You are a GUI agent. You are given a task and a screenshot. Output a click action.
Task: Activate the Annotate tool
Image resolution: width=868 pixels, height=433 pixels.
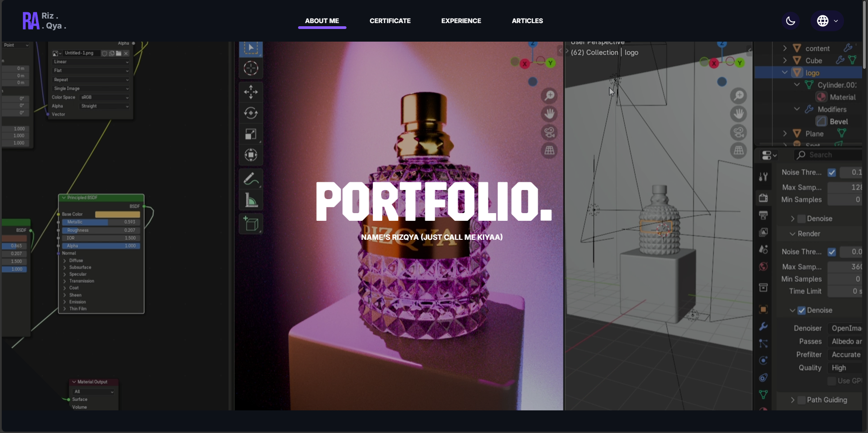tap(251, 179)
